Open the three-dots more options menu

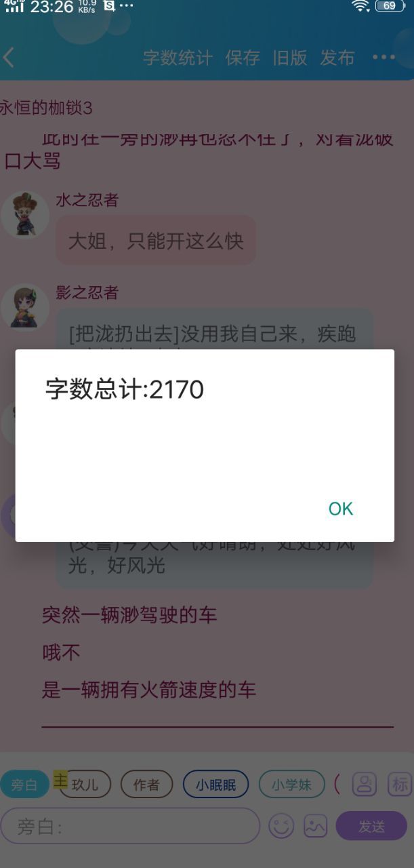click(384, 58)
